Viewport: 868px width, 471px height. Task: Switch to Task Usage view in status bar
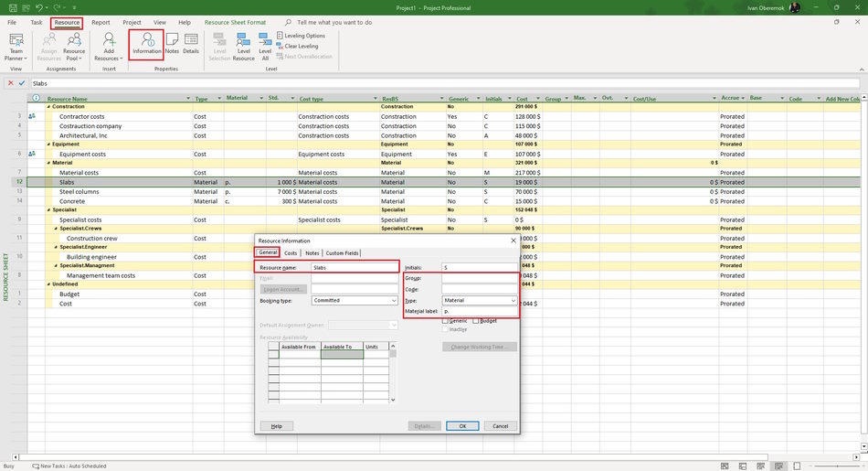(x=743, y=466)
